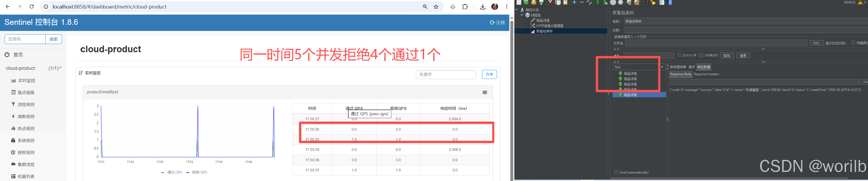868x181 pixels.
Task: Open the browser downloads icon
Action: [483, 7]
